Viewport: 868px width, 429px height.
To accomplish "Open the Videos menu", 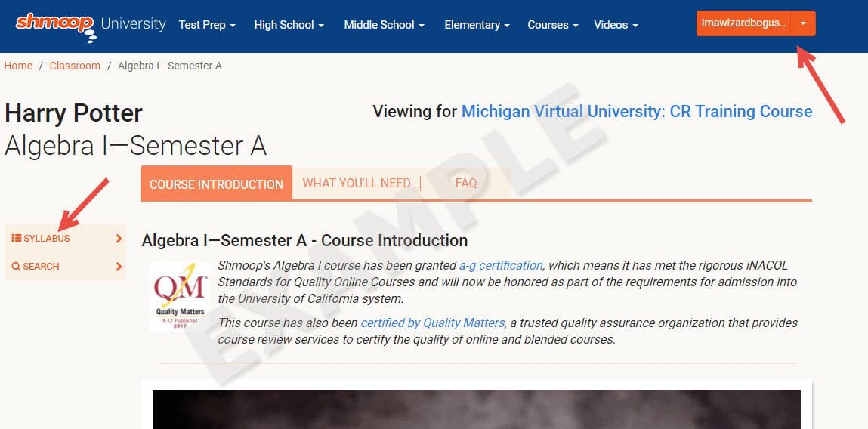I will coord(616,25).
